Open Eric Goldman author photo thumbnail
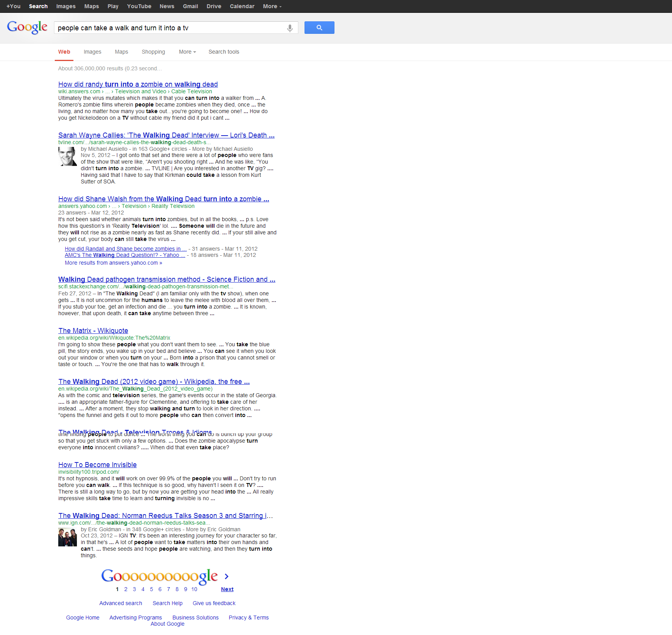The image size is (672, 635). pos(68,537)
